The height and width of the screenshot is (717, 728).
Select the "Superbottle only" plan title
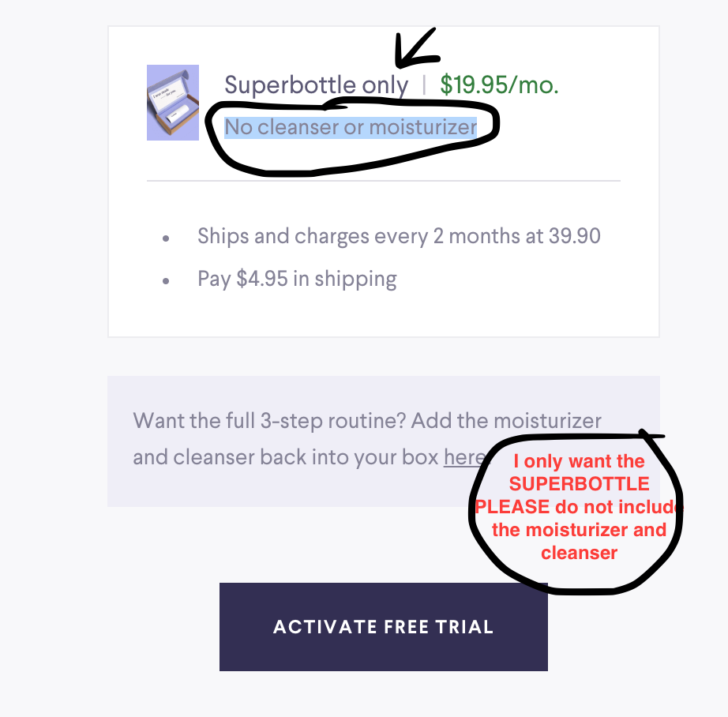pos(316,85)
